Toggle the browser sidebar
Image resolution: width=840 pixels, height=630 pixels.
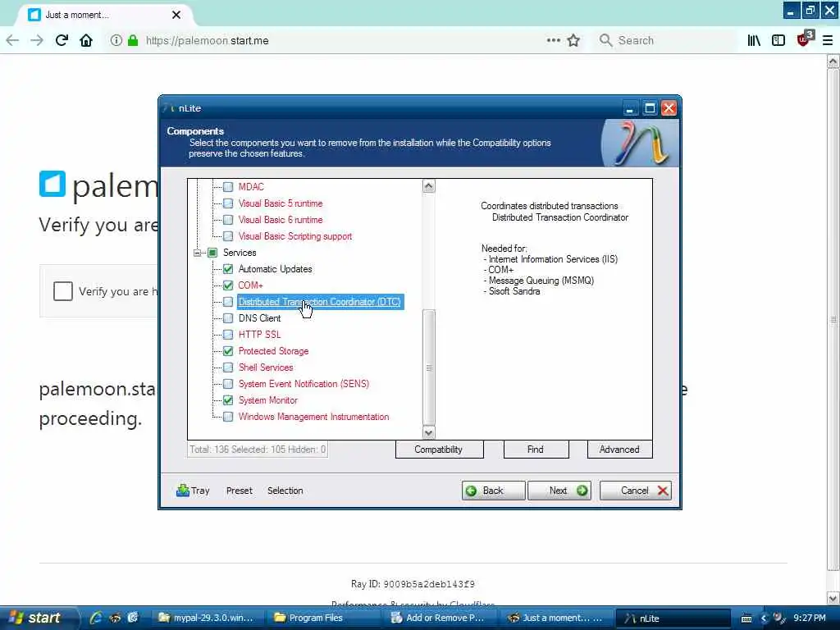click(x=778, y=41)
